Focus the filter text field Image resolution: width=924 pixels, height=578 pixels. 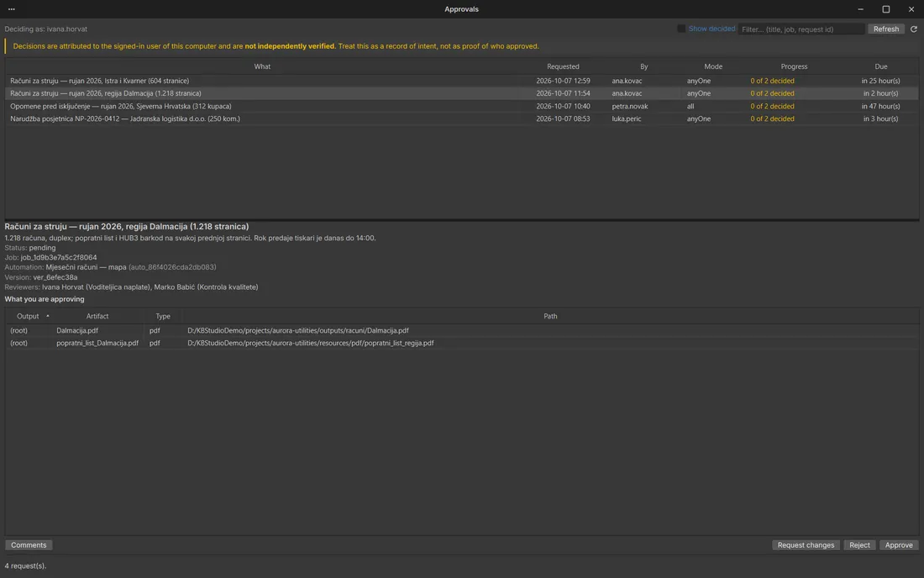click(801, 29)
